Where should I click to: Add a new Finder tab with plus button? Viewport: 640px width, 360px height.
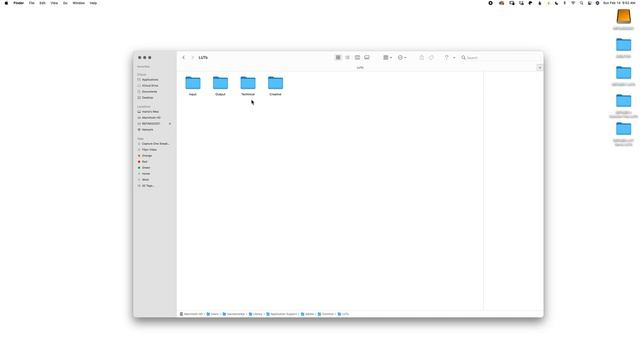coord(540,68)
